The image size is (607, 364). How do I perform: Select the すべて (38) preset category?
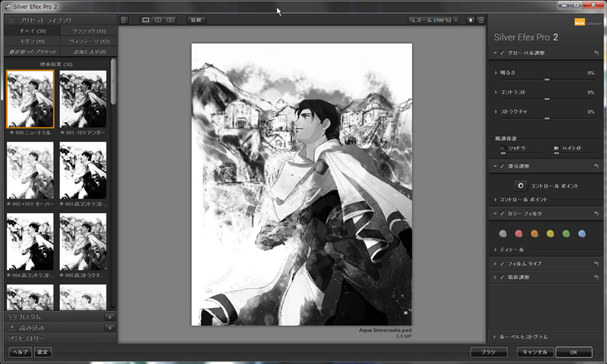click(x=33, y=30)
